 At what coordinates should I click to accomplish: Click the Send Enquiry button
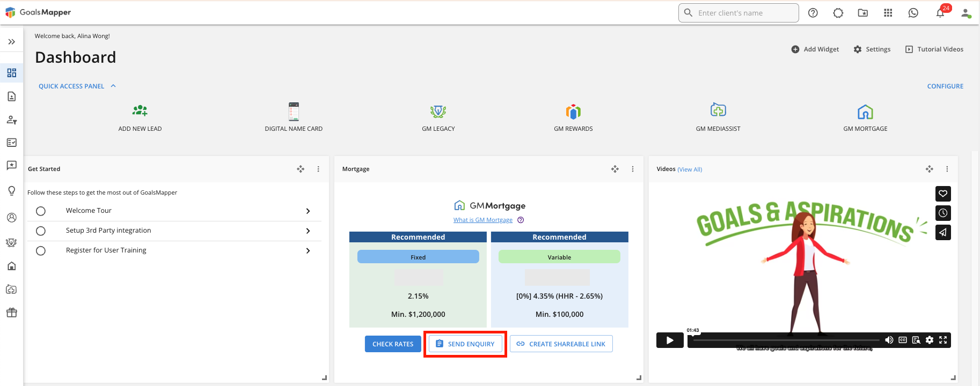coord(465,344)
